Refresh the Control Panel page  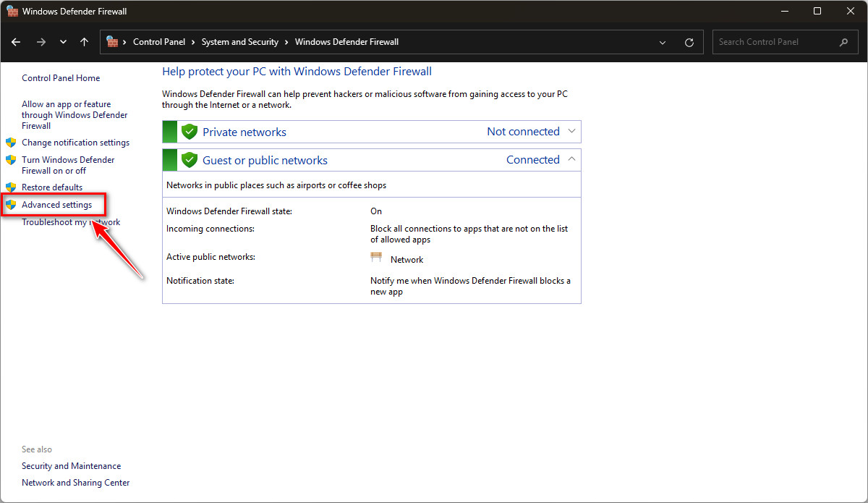[x=689, y=43]
